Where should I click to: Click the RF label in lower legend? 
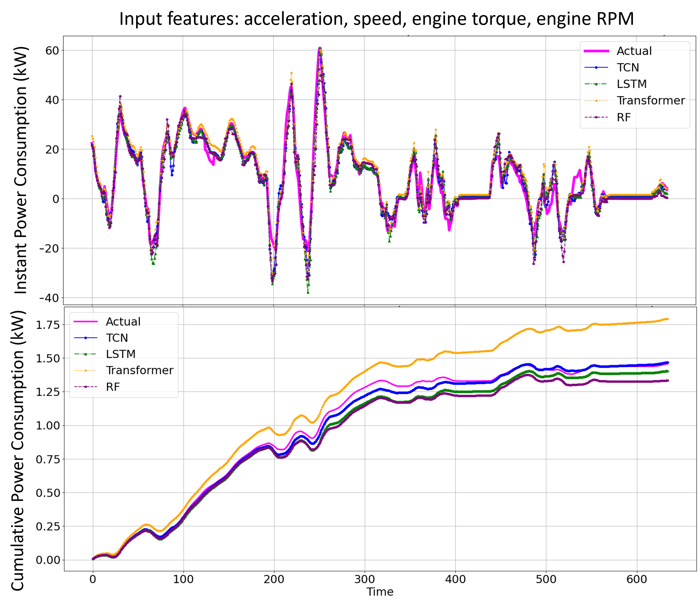coord(113,387)
